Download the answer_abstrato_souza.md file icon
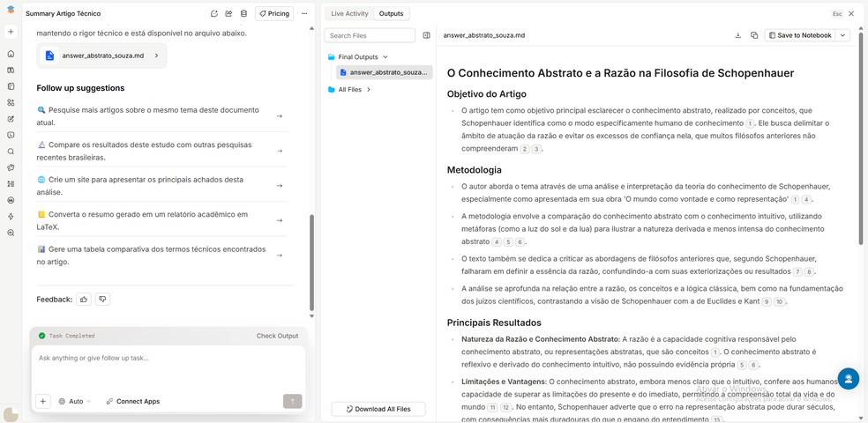Viewport: 868px width, 423px height. (x=738, y=35)
